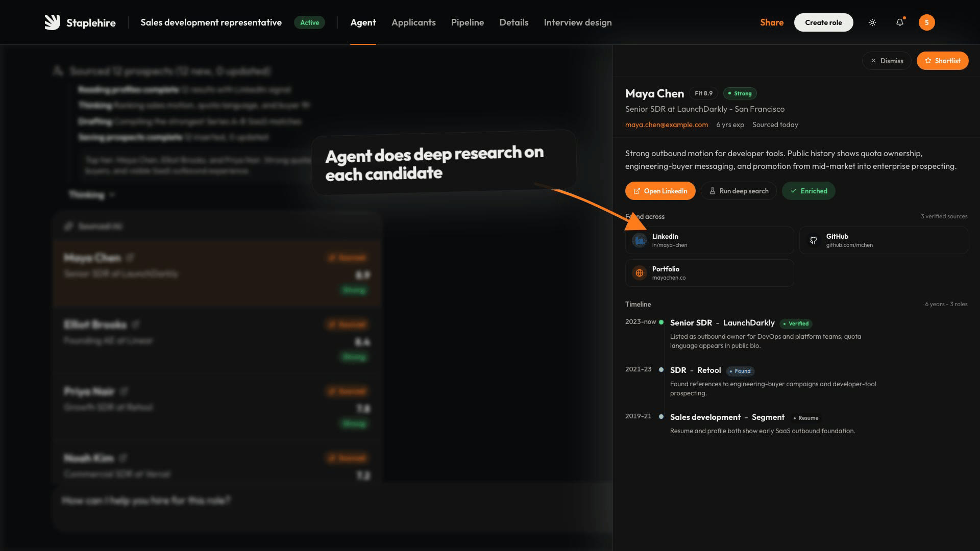Click the Enriched status button
Screen dimensions: 980x551
pyautogui.click(x=808, y=191)
